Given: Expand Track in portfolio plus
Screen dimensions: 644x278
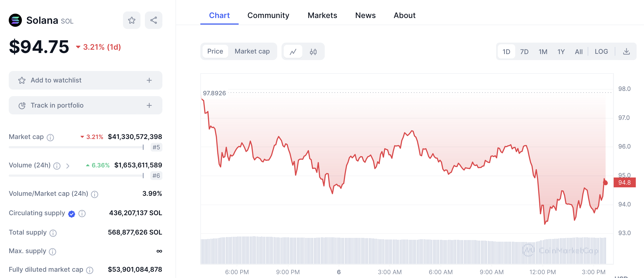Looking at the screenshot, I should tap(149, 105).
